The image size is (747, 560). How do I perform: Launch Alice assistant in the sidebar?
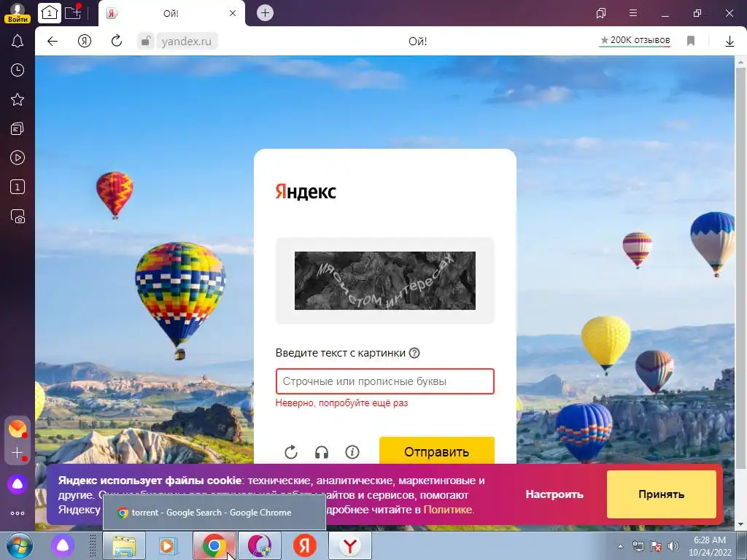(18, 484)
